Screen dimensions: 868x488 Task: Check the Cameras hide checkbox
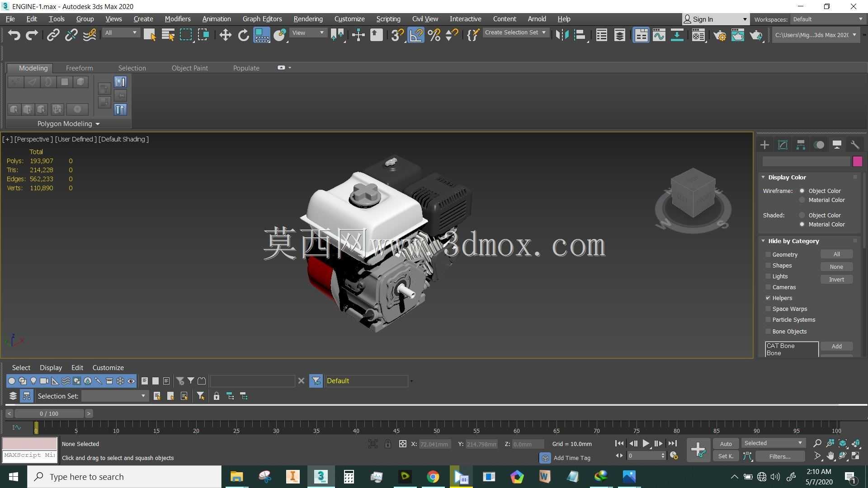[768, 287]
